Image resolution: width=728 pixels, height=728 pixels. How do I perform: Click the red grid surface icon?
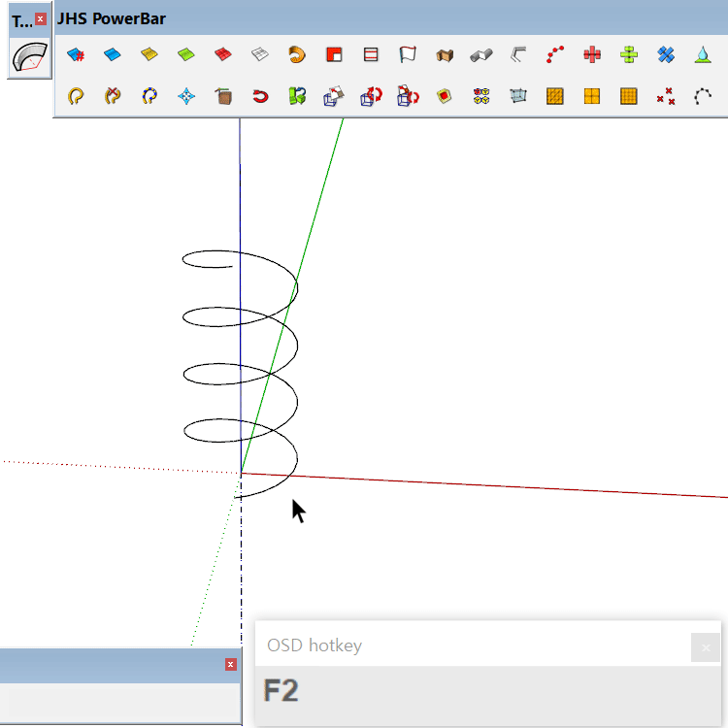[x=223, y=54]
